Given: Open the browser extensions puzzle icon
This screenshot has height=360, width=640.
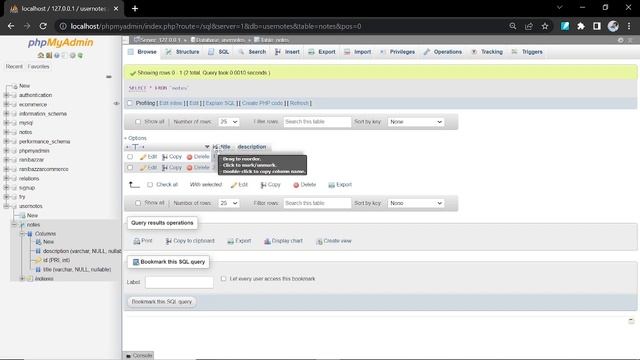Looking at the screenshot, I should coord(581,26).
